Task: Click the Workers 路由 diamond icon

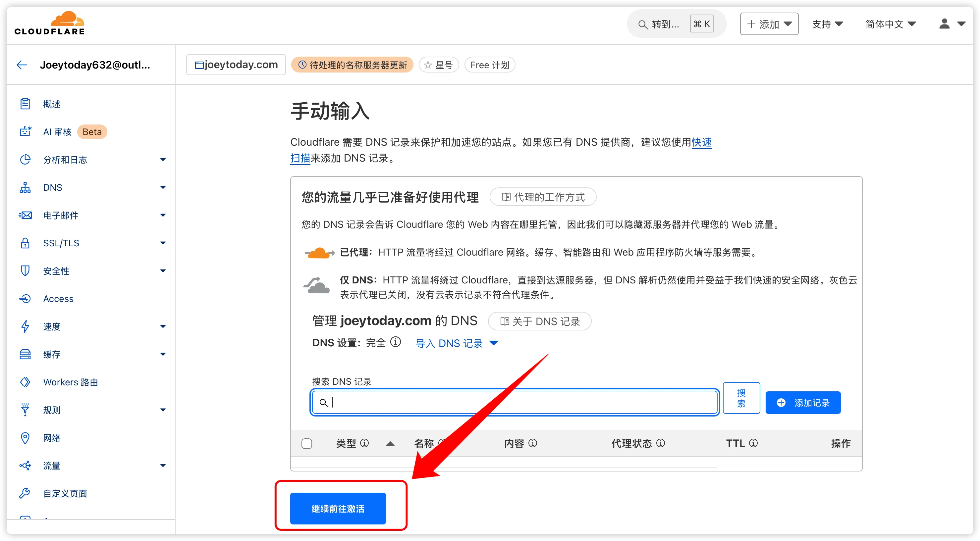Action: (x=25, y=382)
